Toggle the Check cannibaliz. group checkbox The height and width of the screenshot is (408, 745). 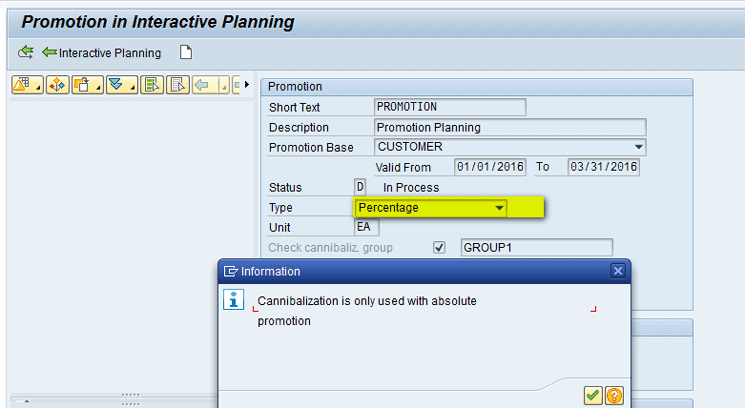(439, 247)
